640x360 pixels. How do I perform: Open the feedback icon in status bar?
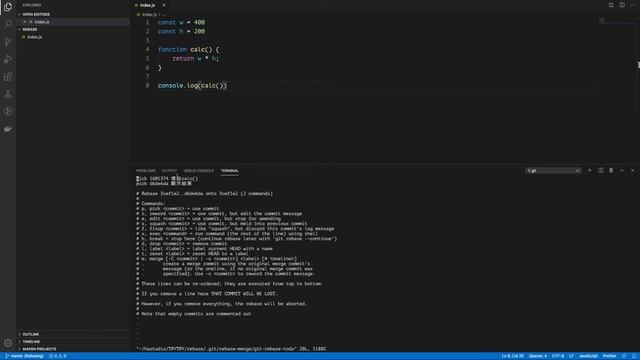point(624,356)
